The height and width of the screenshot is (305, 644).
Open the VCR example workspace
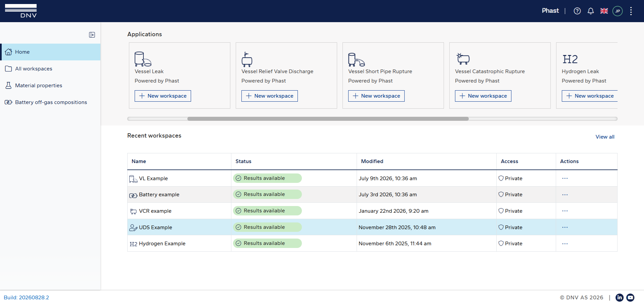tap(155, 211)
